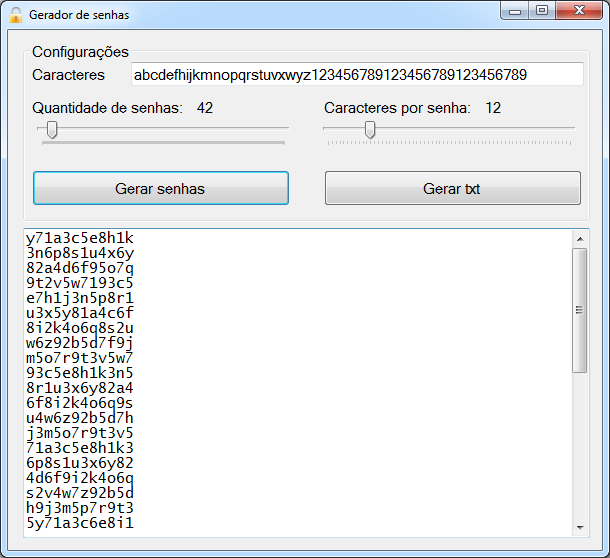Select password 6p8s1u3x6y82

pyautogui.click(x=80, y=463)
